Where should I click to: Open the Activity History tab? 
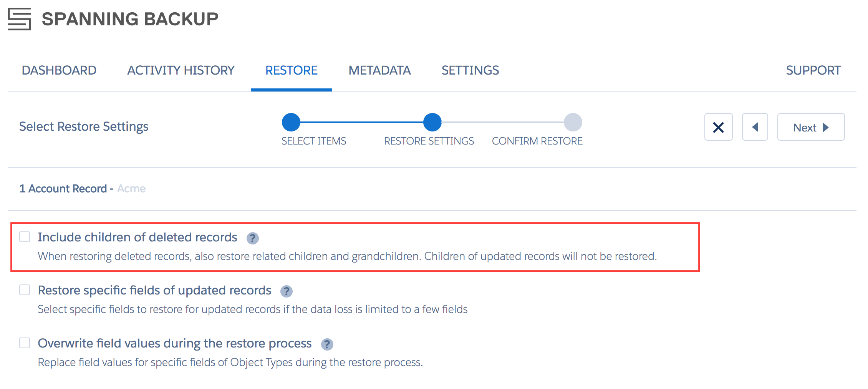click(x=181, y=70)
